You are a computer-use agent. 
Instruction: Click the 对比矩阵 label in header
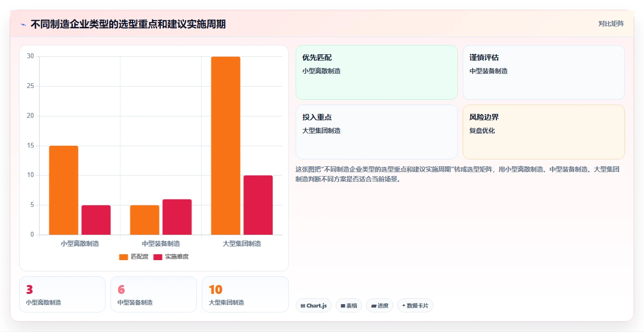pos(611,23)
